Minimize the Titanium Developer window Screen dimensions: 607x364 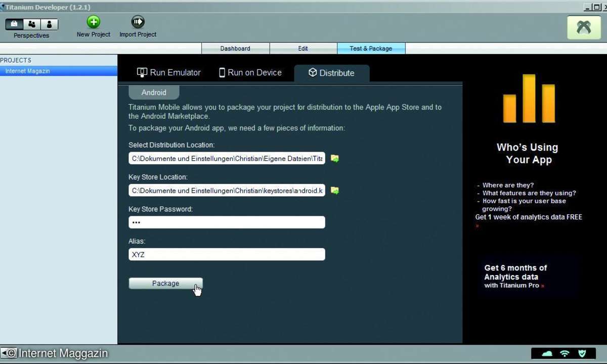click(587, 7)
